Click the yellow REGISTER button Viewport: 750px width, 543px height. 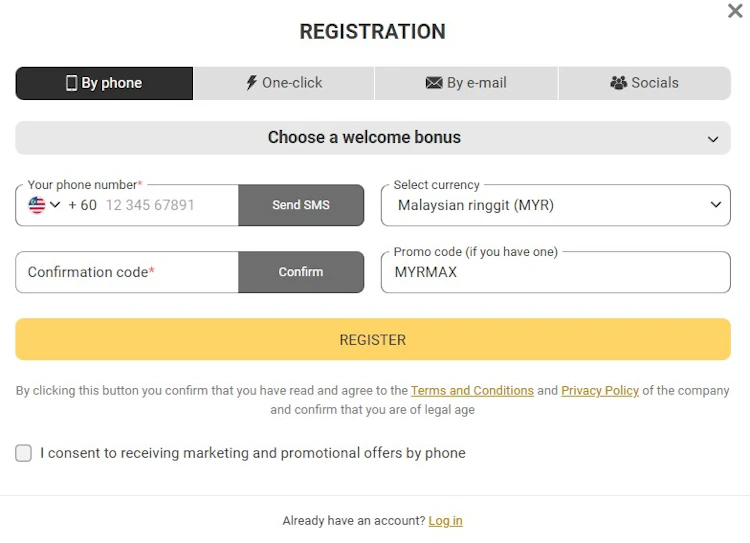pyautogui.click(x=373, y=339)
